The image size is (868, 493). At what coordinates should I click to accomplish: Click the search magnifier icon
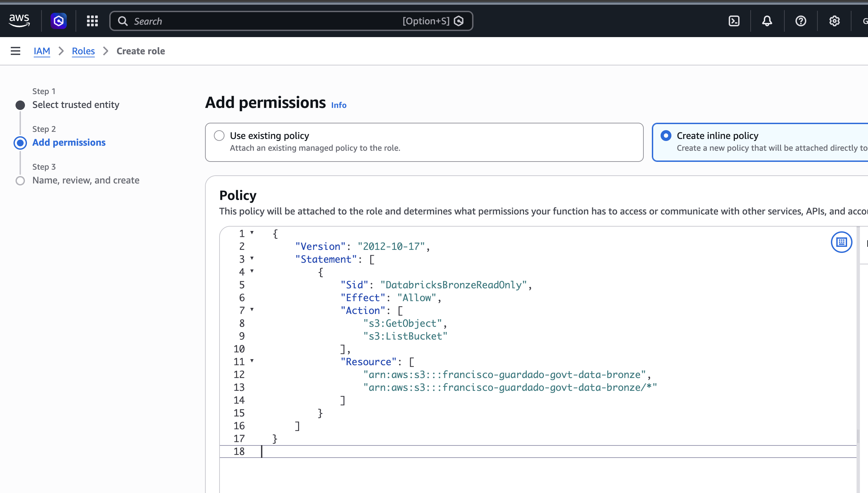coord(122,21)
